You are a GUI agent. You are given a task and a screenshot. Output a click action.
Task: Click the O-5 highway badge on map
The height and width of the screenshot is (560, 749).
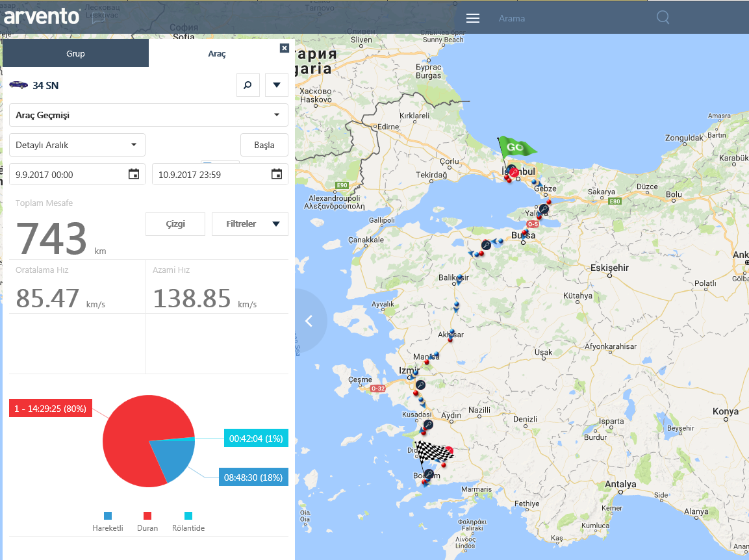[x=533, y=224]
